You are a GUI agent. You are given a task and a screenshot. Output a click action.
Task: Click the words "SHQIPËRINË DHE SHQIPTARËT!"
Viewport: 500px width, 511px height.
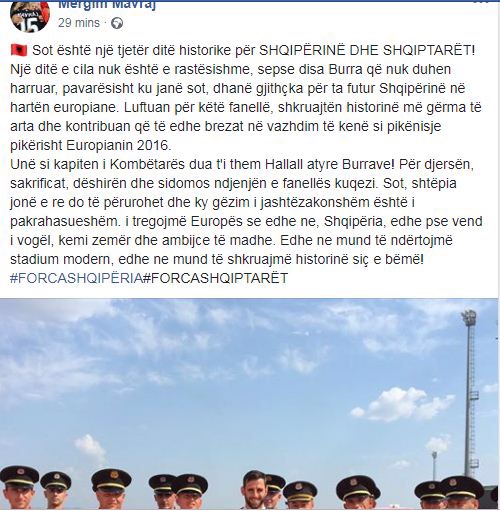point(367,50)
